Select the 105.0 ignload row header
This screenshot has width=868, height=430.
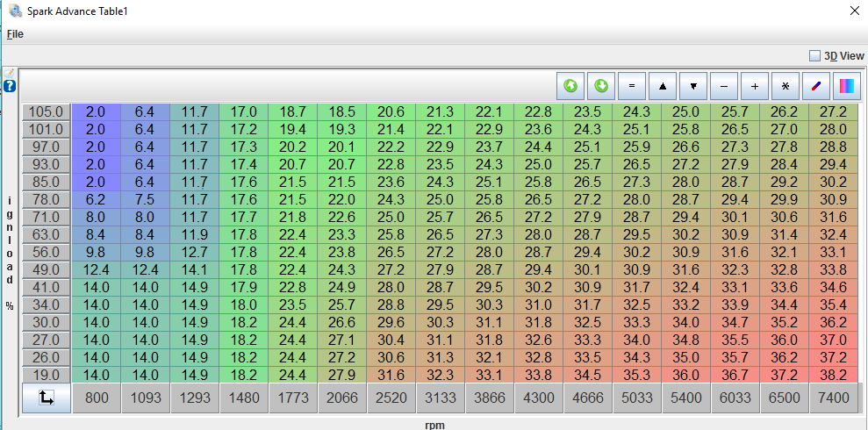pos(47,111)
